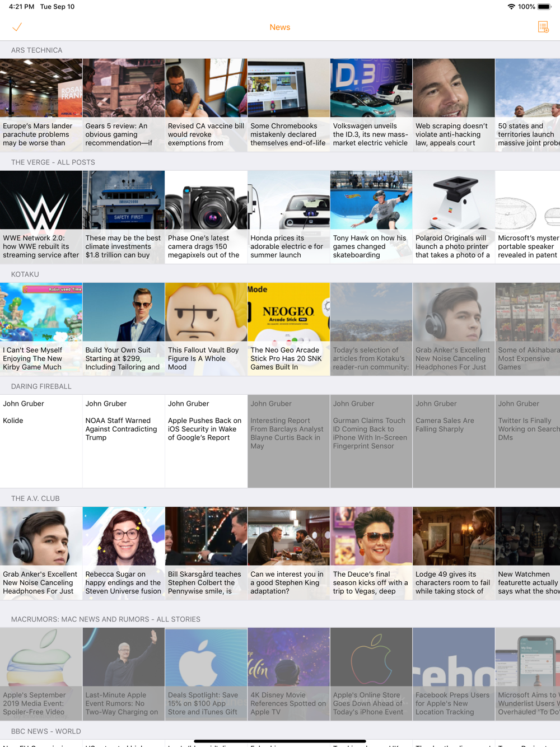Open the list view icon at top right
The height and width of the screenshot is (747, 560).
coord(543,27)
